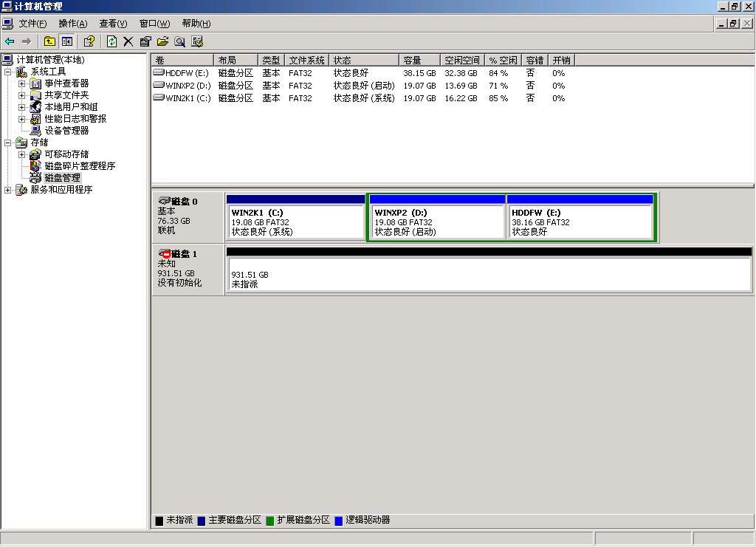The image size is (756, 548).
Task: Sort by the 空闲空间 column header
Action: point(462,61)
